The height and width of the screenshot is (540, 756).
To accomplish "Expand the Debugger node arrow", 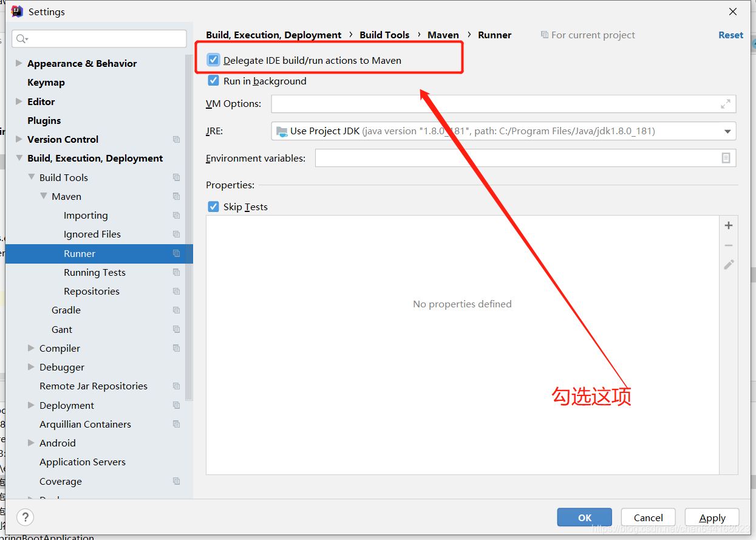I will (x=31, y=367).
